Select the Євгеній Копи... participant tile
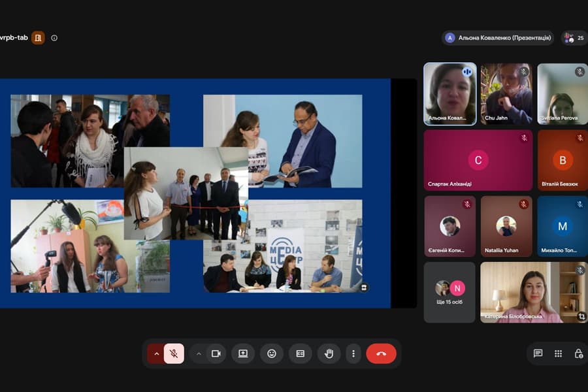588x392 pixels. [x=450, y=226]
